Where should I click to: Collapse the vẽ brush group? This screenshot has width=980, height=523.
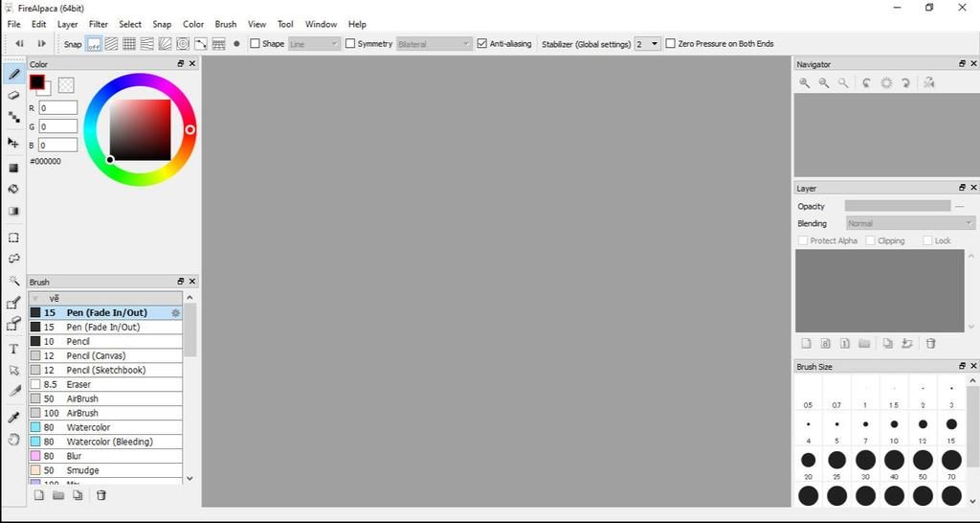(35, 299)
